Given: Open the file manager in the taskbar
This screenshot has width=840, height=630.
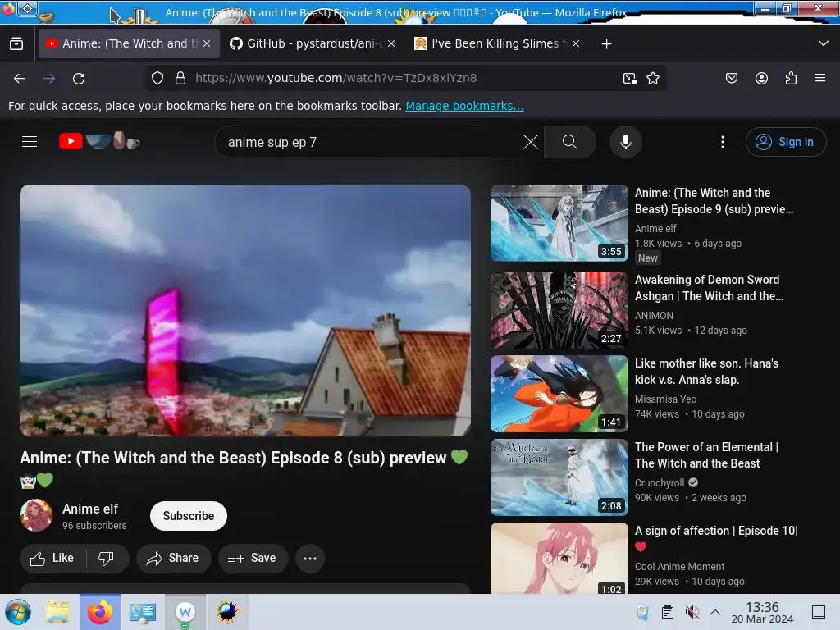Looking at the screenshot, I should click(57, 612).
